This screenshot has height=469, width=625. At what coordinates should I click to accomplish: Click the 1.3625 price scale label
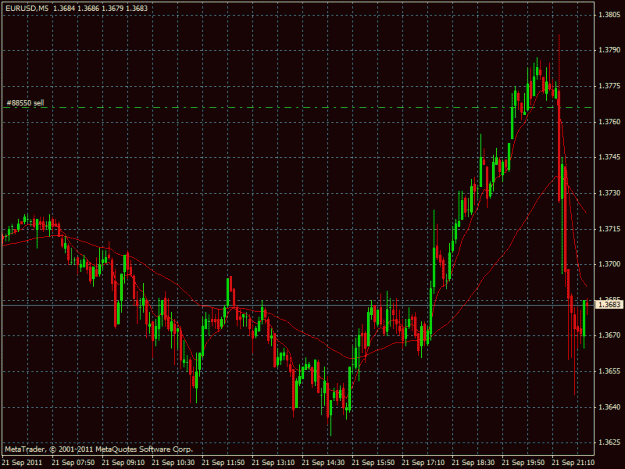coord(609,442)
